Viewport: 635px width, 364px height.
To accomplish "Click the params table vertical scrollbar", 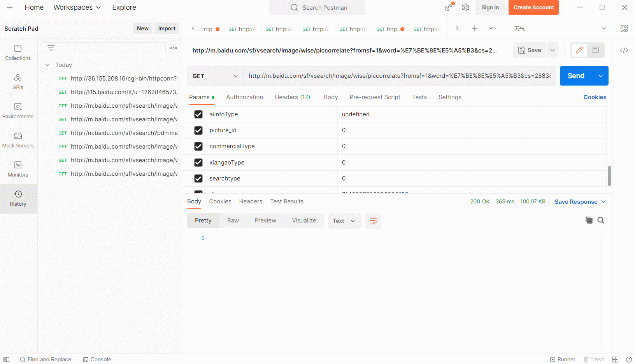I will (609, 176).
